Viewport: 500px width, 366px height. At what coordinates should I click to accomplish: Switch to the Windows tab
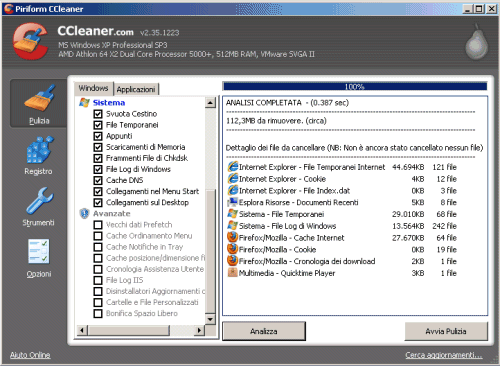(93, 88)
